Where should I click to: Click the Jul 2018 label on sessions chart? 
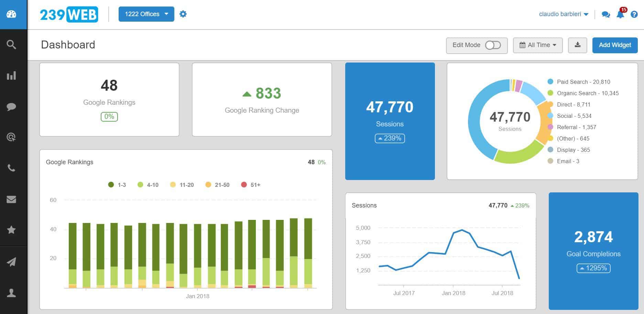tap(502, 293)
